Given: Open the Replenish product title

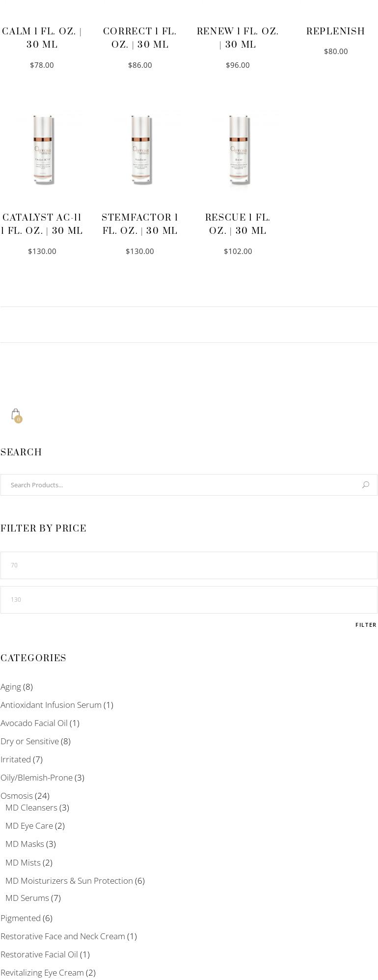Looking at the screenshot, I should point(335,31).
